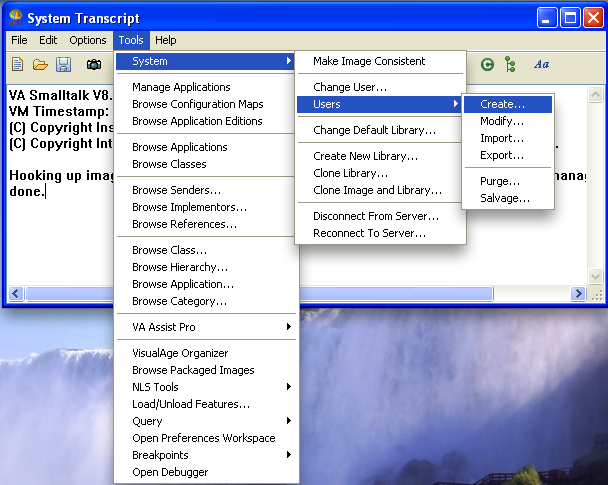The width and height of the screenshot is (608, 485).
Task: Select Create... in the Users submenu
Action: point(508,104)
